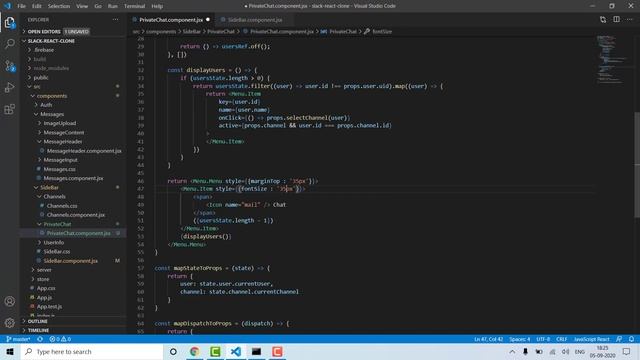
Task: Open the Selection menu
Action: [x=59, y=6]
